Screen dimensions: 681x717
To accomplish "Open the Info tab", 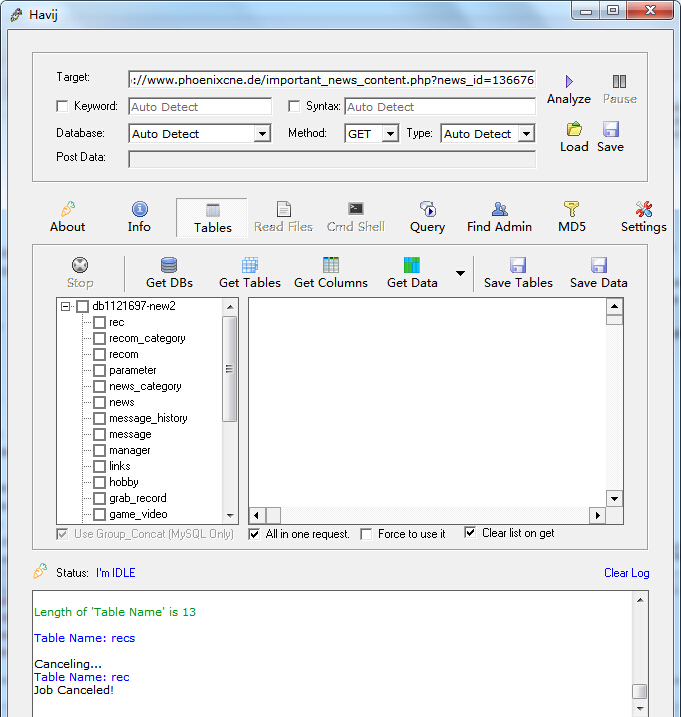I will coord(139,218).
